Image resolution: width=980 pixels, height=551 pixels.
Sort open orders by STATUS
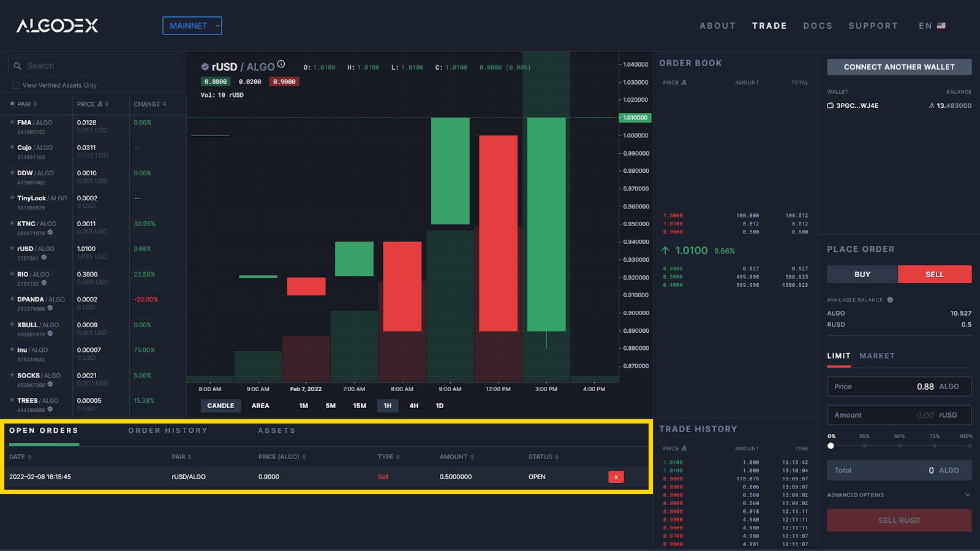tap(543, 457)
